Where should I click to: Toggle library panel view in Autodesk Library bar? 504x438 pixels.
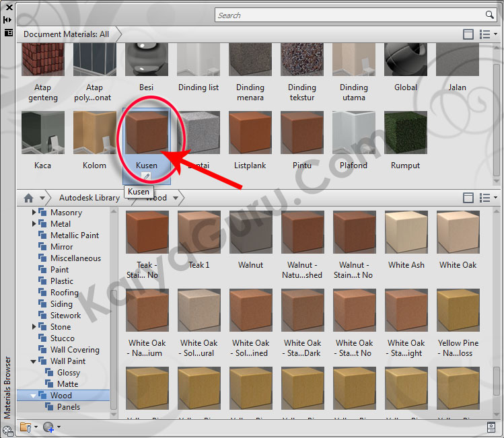point(468,198)
